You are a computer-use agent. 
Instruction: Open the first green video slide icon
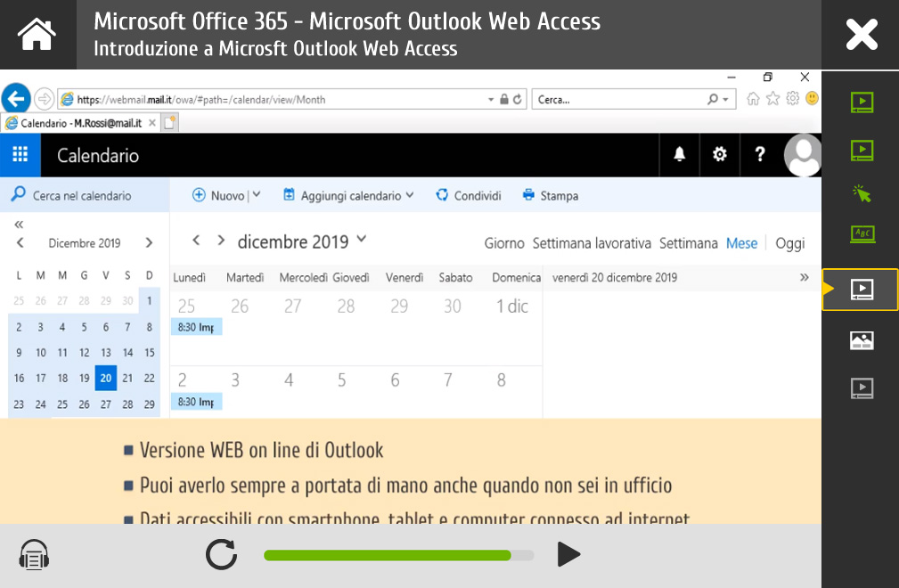pyautogui.click(x=862, y=102)
